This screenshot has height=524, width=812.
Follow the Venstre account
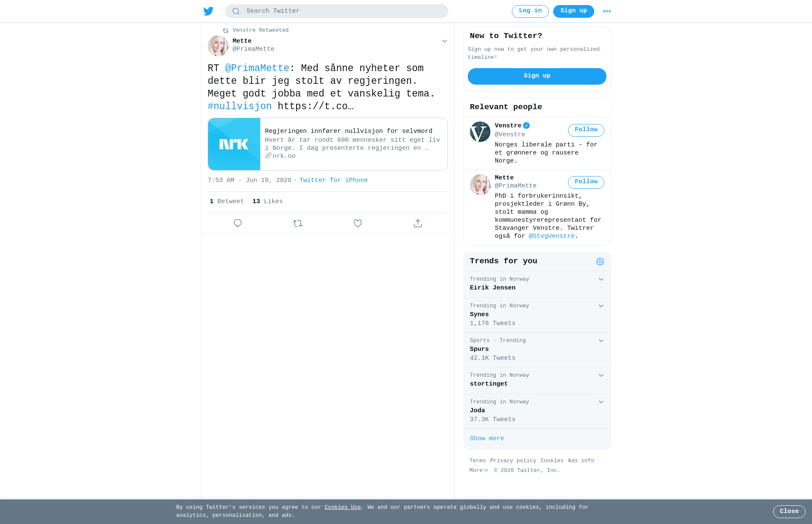586,130
